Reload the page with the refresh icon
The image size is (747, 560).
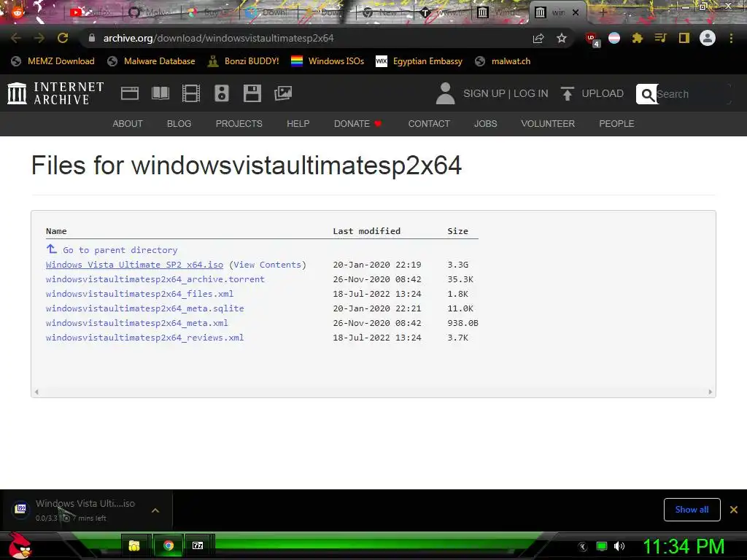[x=63, y=38]
